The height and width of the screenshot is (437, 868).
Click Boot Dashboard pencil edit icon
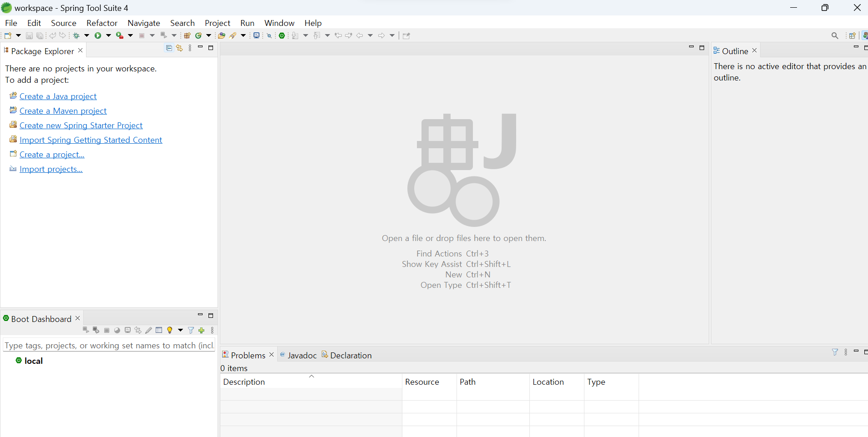coord(148,330)
